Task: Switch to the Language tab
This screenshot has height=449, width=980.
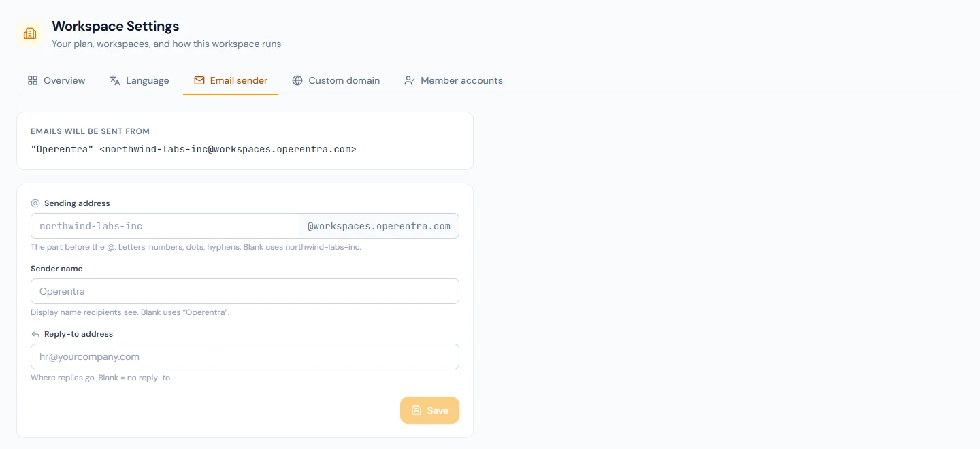Action: [x=140, y=80]
